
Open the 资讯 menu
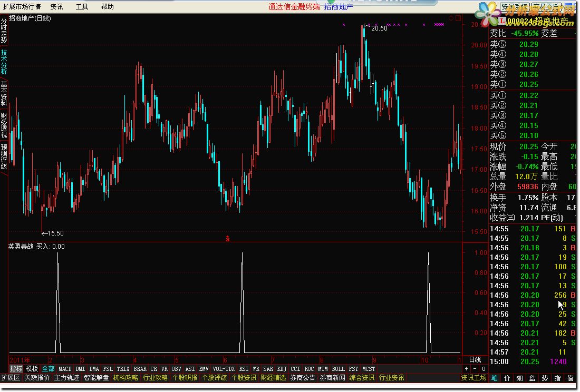tap(56, 6)
